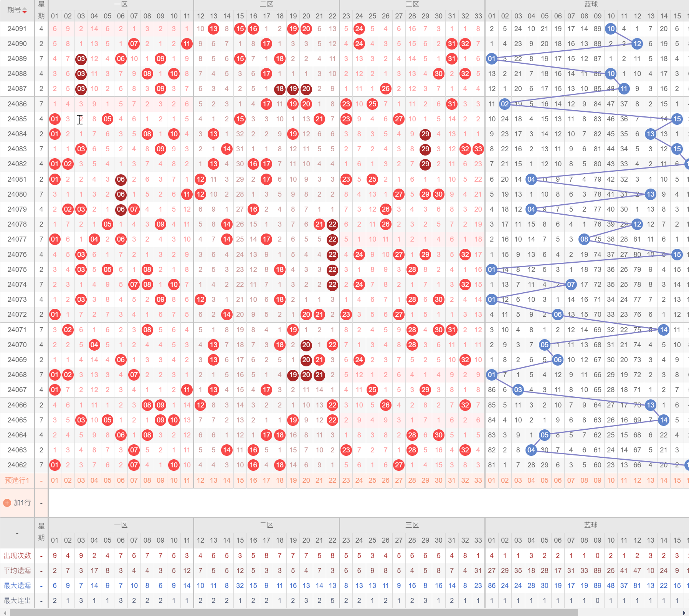Add one more row via 加1行

[x=18, y=503]
